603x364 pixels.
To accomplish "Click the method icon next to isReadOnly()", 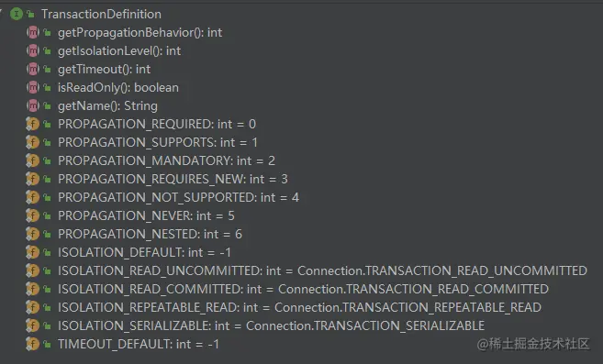I will 33,88.
